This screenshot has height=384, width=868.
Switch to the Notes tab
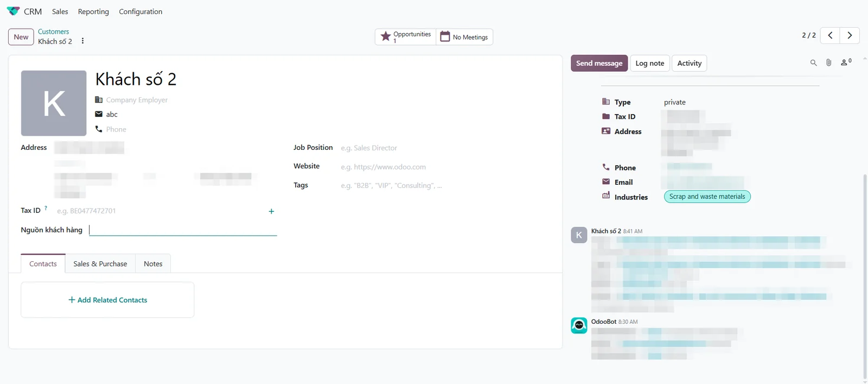(153, 263)
